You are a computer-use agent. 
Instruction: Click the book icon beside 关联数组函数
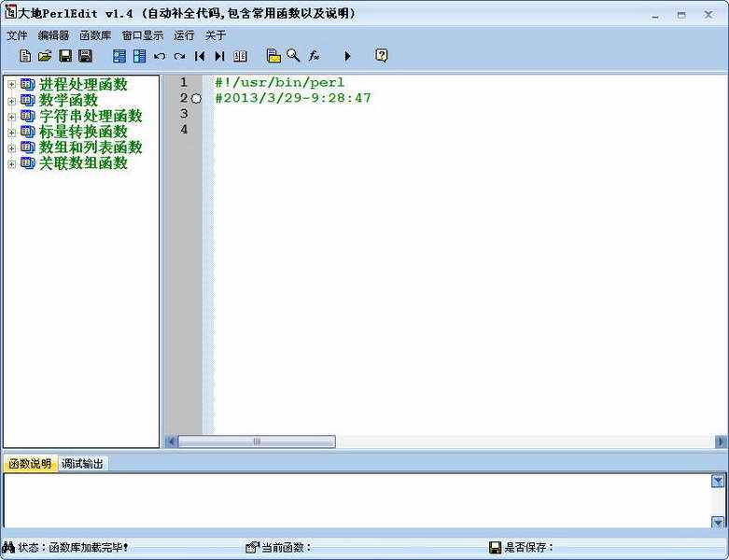point(27,162)
